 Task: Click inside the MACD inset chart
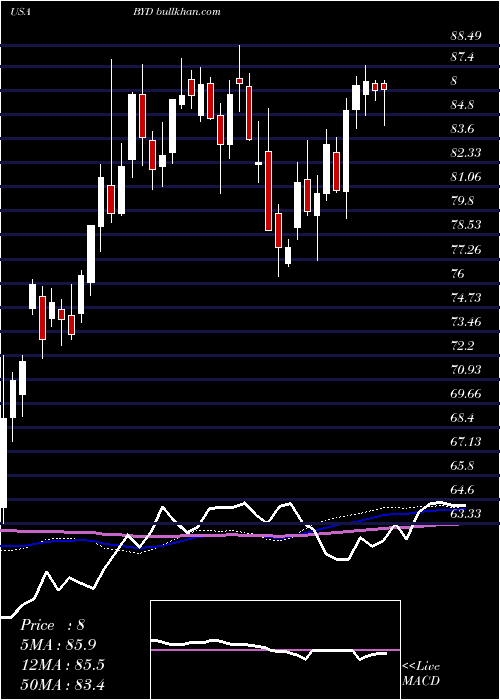[275, 650]
